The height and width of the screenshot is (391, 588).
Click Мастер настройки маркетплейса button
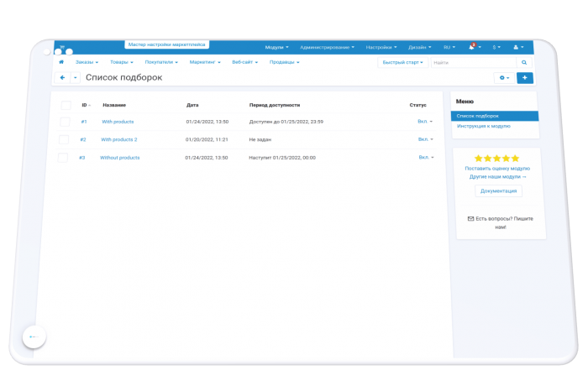click(x=167, y=44)
